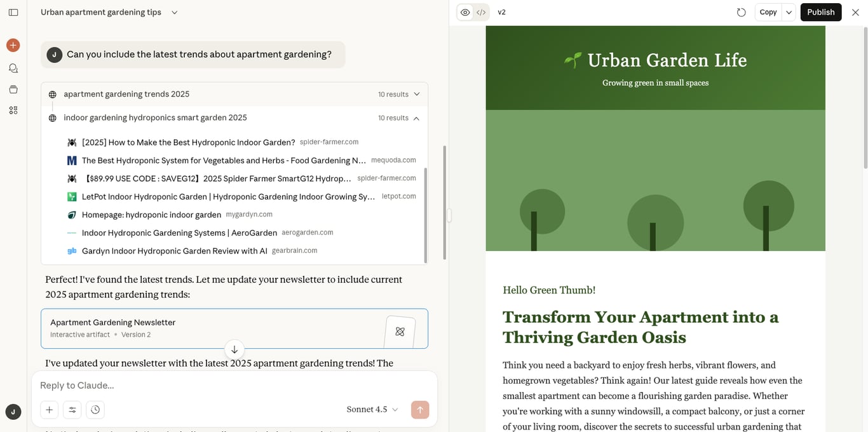Expand the apartment gardening trends 2025 results
Viewport: 868px width, 432px height.
coord(417,93)
